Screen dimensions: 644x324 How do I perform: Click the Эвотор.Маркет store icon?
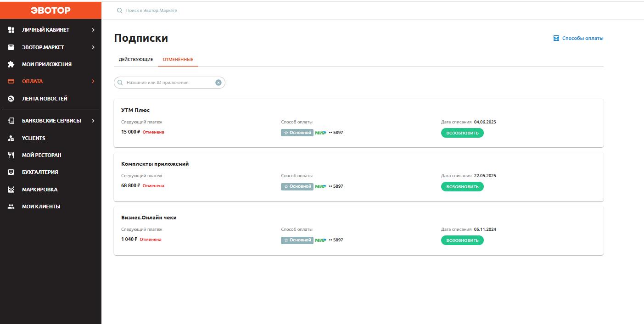pos(11,47)
